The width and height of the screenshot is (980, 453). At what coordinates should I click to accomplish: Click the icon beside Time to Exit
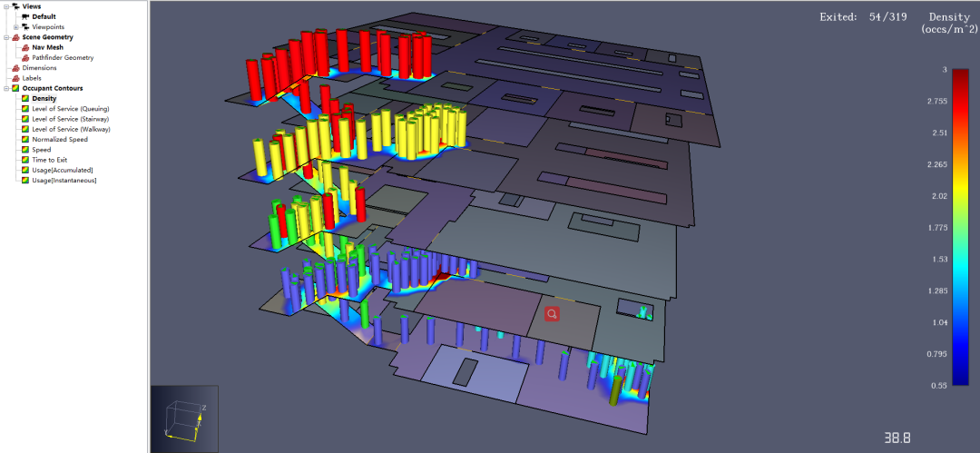point(25,160)
